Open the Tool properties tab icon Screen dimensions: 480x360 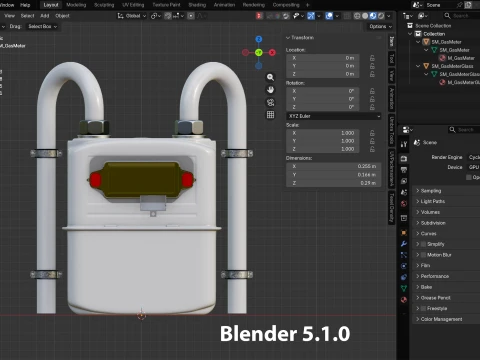[404, 144]
